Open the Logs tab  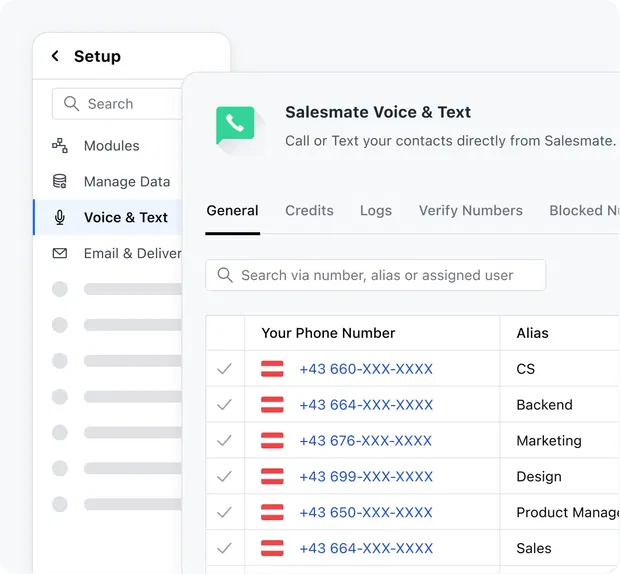point(376,211)
